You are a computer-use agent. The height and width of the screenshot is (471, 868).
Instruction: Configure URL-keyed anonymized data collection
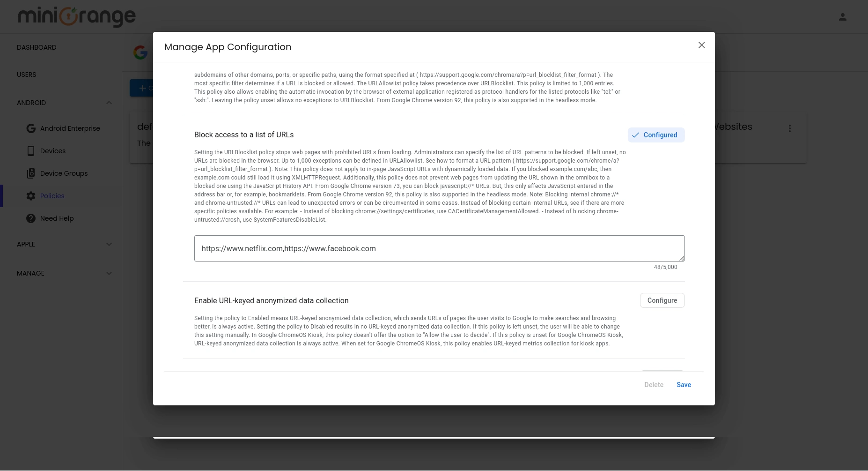[x=662, y=300]
